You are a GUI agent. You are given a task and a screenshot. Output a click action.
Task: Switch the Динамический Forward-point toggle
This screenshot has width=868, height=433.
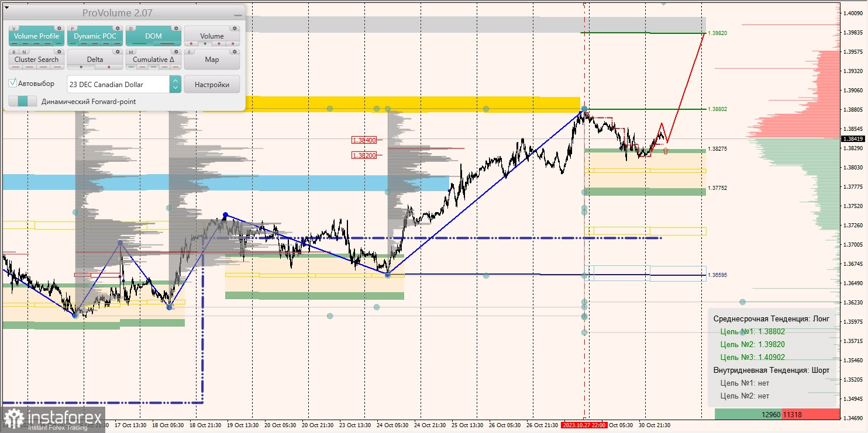coord(23,101)
